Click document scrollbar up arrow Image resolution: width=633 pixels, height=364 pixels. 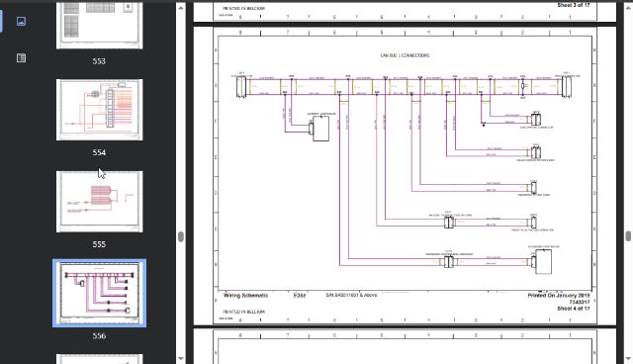pos(629,8)
